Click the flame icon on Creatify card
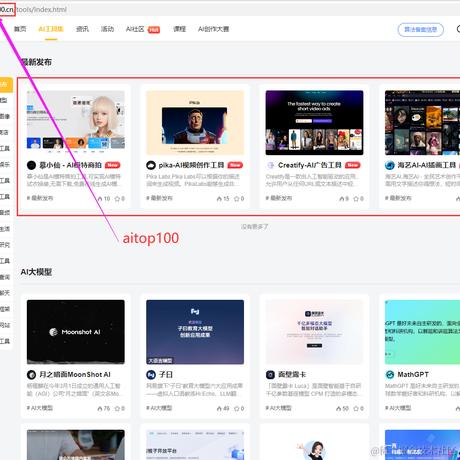460x460 pixels. tap(342, 199)
